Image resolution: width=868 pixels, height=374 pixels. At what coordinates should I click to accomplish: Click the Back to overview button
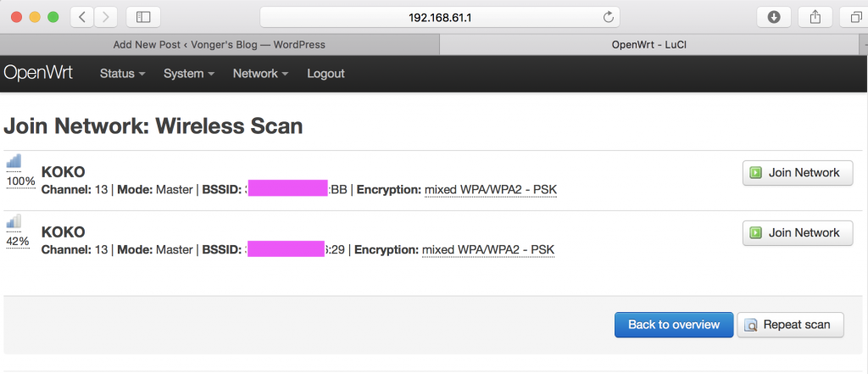click(674, 325)
